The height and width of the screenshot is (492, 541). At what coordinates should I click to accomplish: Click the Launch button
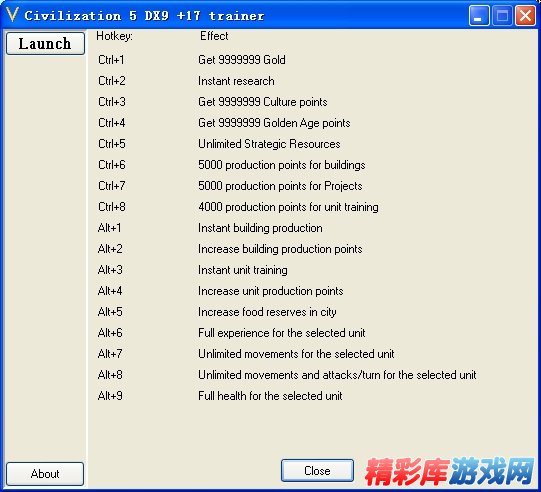(45, 43)
